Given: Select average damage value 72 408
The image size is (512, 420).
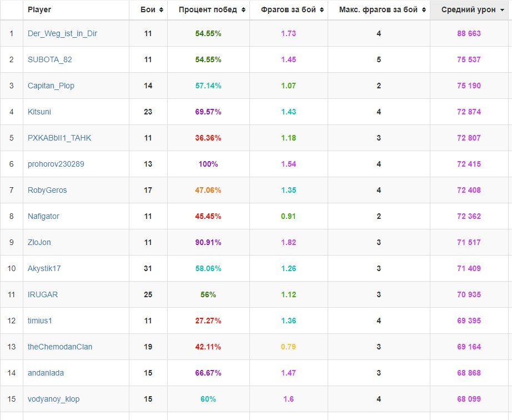Looking at the screenshot, I should coord(469,191).
